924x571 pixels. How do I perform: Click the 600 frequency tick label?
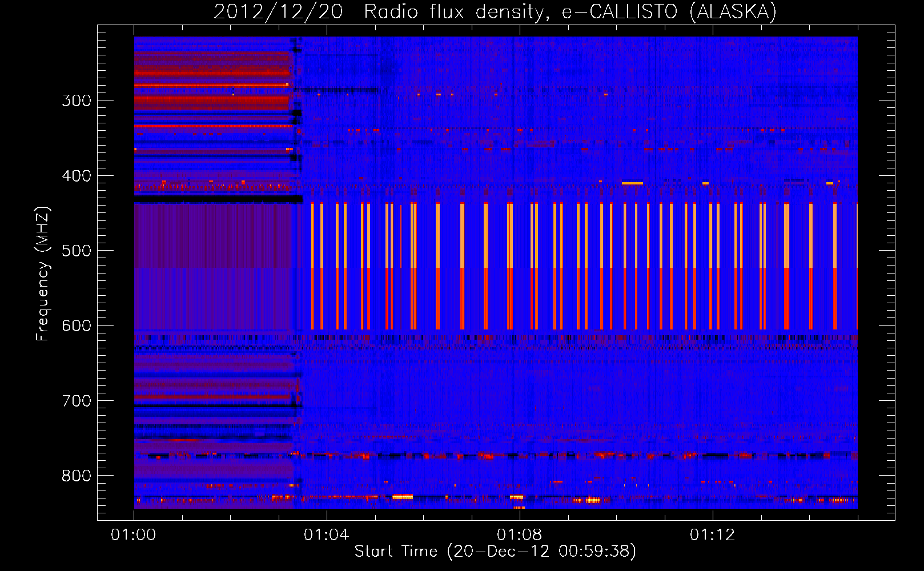pyautogui.click(x=77, y=326)
